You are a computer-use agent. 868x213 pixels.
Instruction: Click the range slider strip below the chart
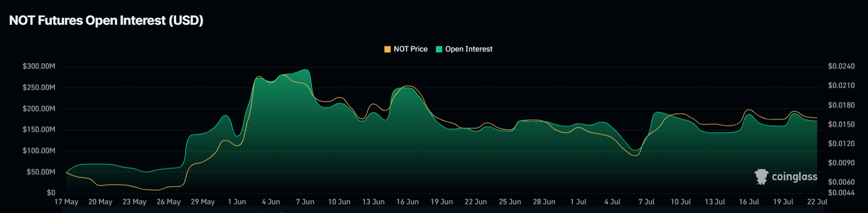click(x=440, y=210)
